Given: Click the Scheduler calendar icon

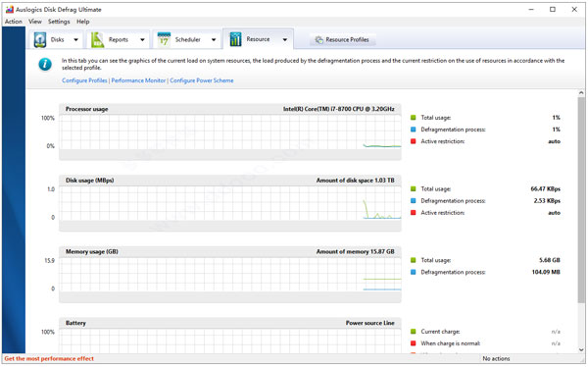Looking at the screenshot, I should pos(164,39).
